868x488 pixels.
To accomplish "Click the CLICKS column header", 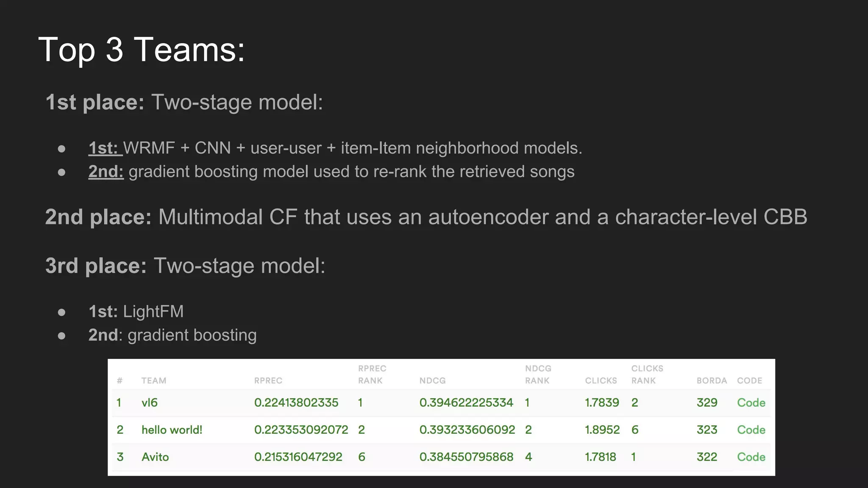I will click(x=601, y=380).
